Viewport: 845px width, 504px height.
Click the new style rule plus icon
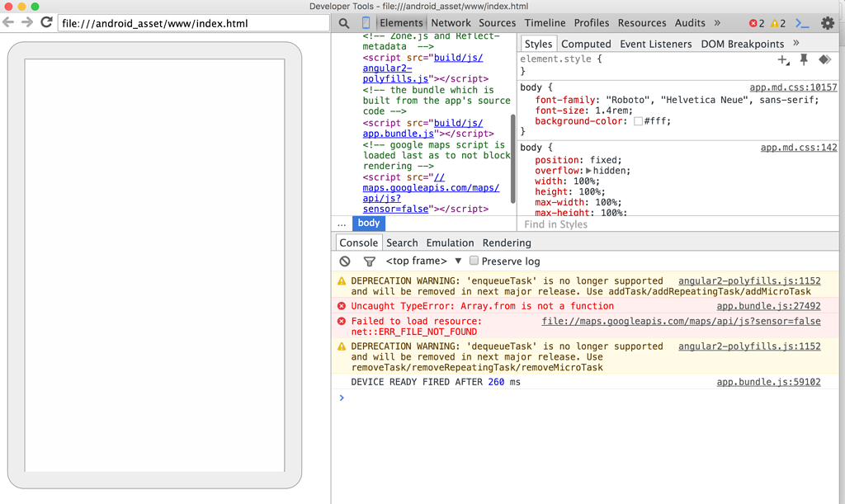[x=782, y=59]
